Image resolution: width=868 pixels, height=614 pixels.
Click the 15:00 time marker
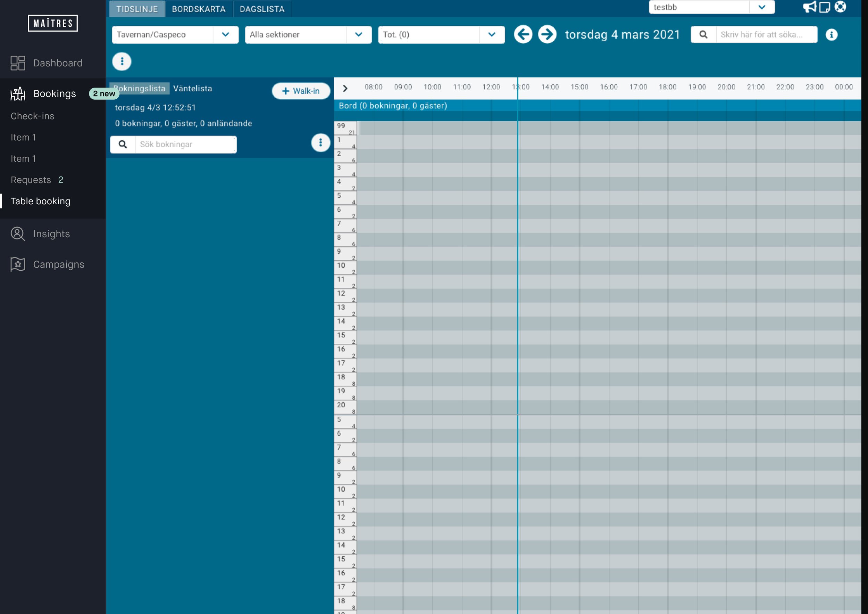(x=579, y=87)
